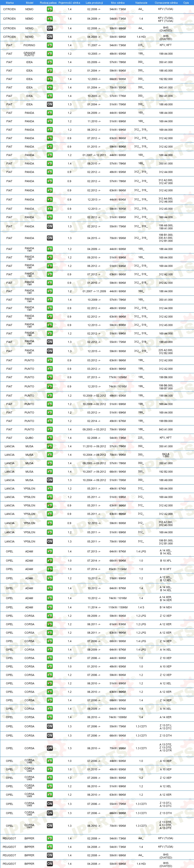Click petrol icon in Opel Corsa 74kW/100KM row
The height and width of the screenshot is (868, 194).
pyautogui.click(x=50, y=717)
